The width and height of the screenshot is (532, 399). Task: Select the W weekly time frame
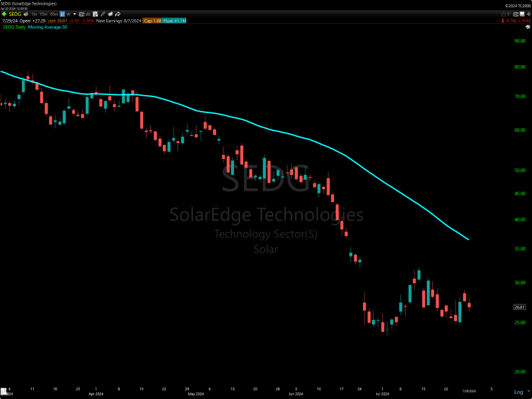click(68, 14)
